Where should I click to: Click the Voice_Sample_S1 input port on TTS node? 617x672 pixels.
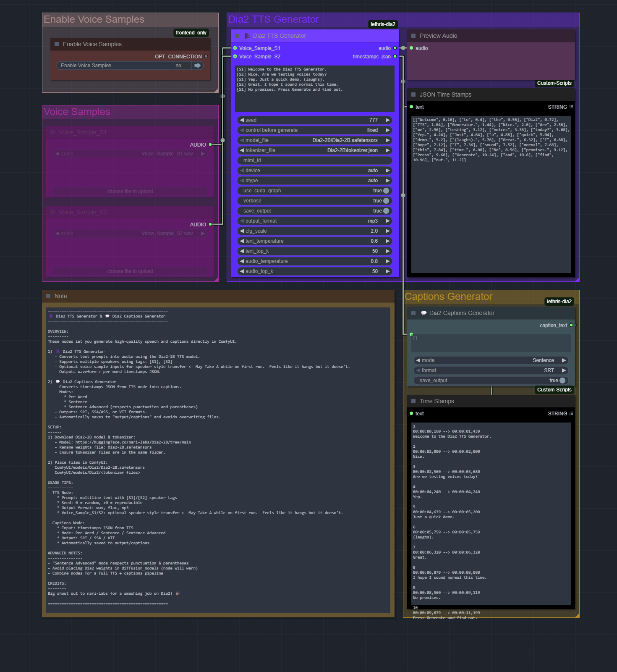235,48
